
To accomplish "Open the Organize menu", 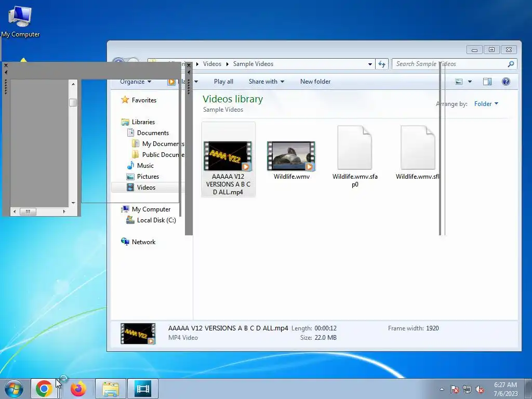I will (136, 82).
